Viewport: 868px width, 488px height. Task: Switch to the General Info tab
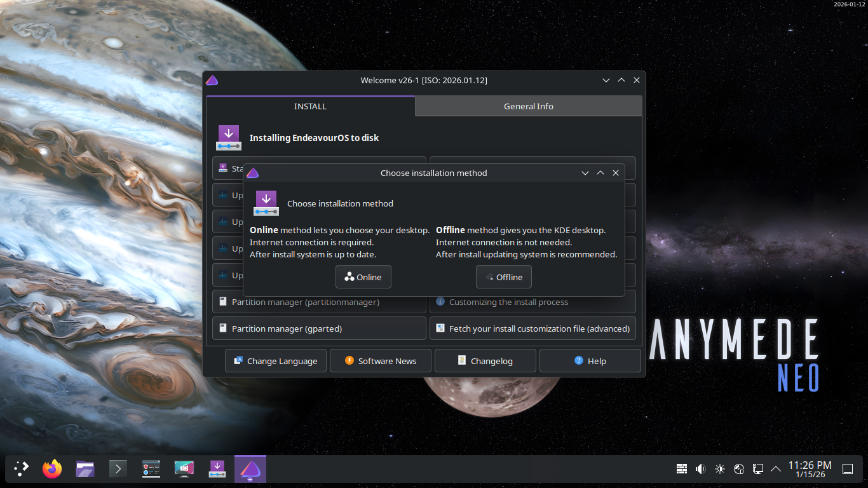(x=529, y=106)
